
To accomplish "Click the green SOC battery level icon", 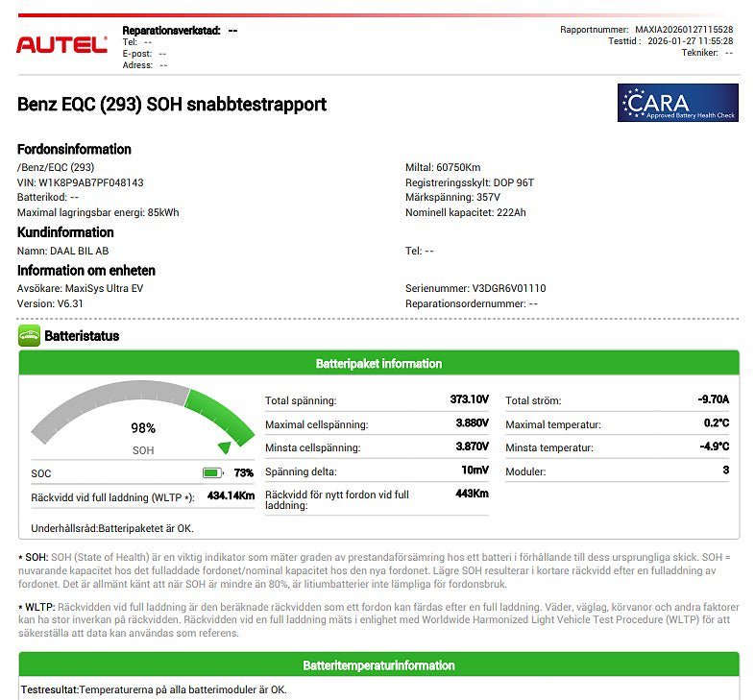I will coord(212,473).
